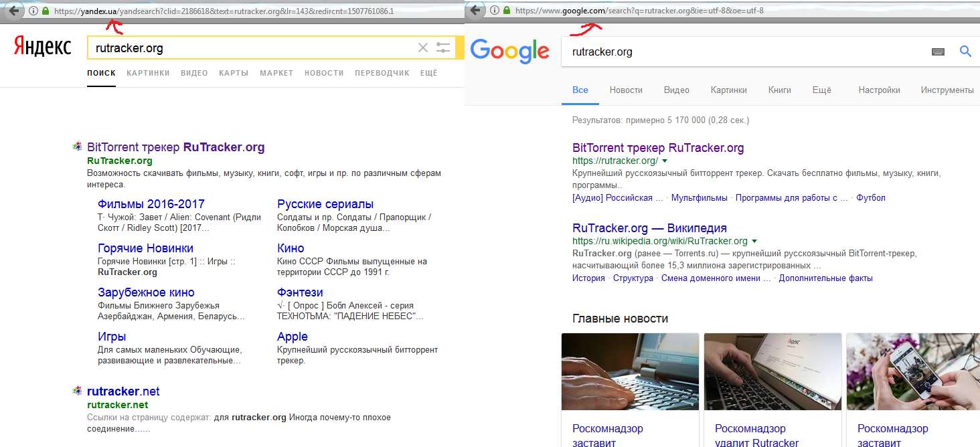Open Маркет tab in Yandex

pos(276,73)
